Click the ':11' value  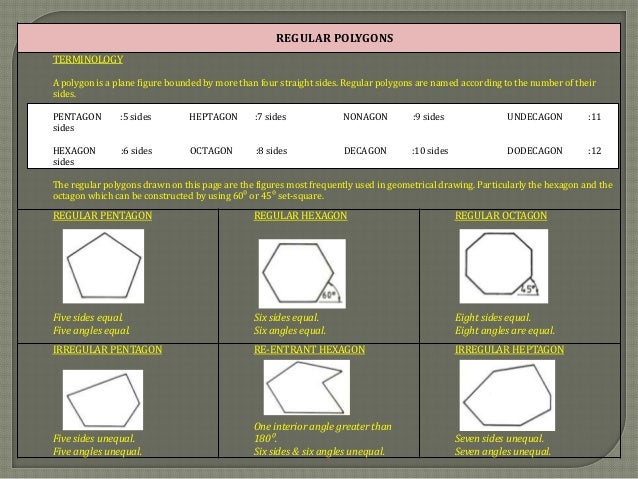[x=594, y=117]
